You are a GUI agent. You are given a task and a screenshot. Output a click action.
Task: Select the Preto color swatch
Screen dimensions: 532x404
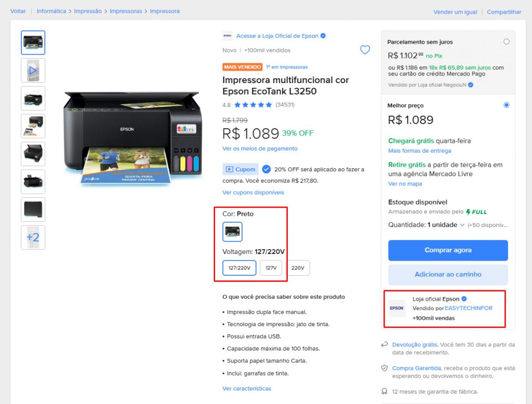(x=233, y=232)
